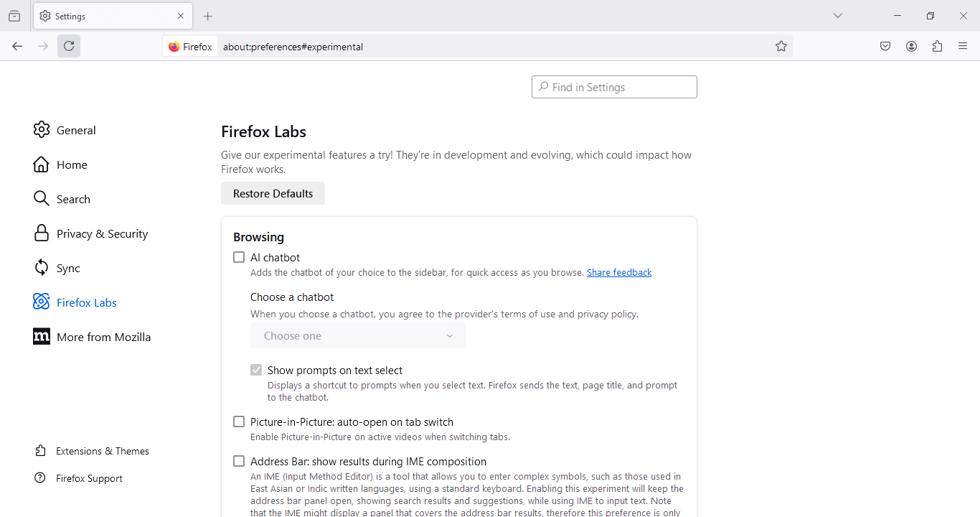Click the Restore Defaults button

coord(273,193)
